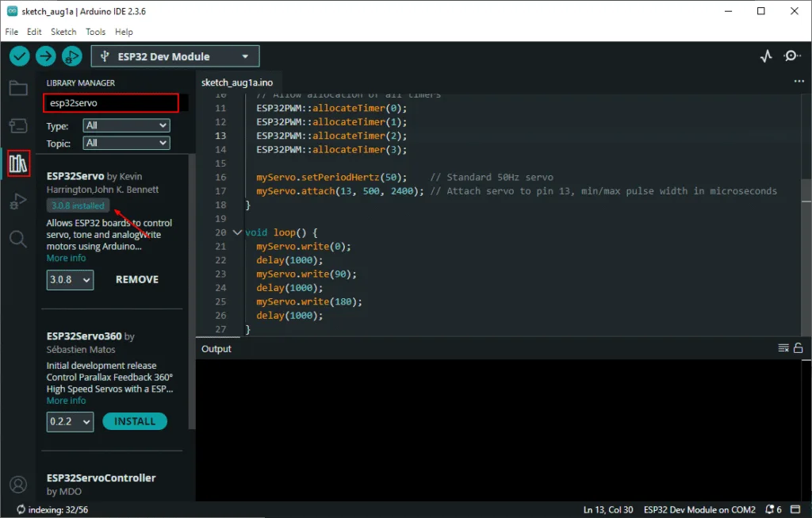Image resolution: width=812 pixels, height=518 pixels.
Task: Open the Serial Monitor
Action: (792, 56)
